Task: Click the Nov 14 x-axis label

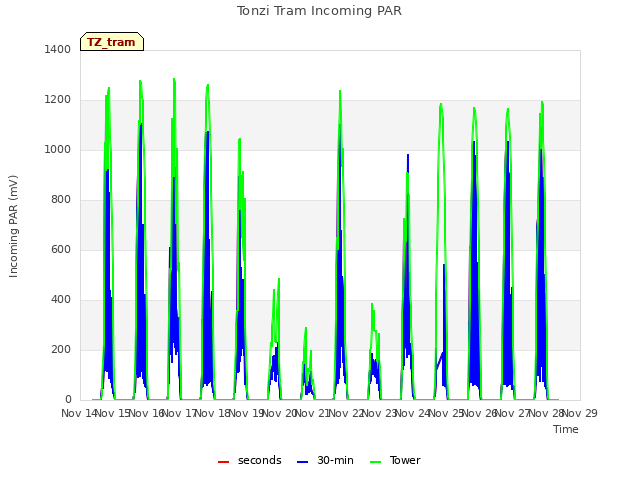Action: tap(79, 413)
